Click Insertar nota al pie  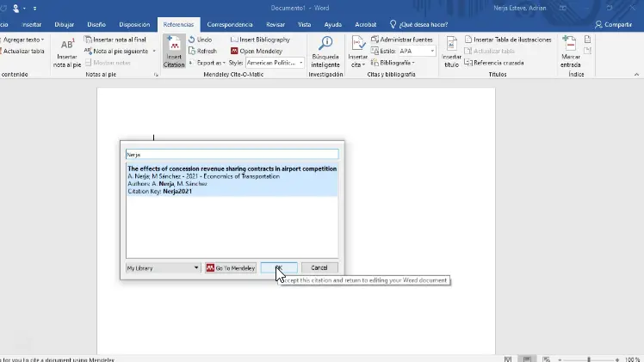point(66,52)
